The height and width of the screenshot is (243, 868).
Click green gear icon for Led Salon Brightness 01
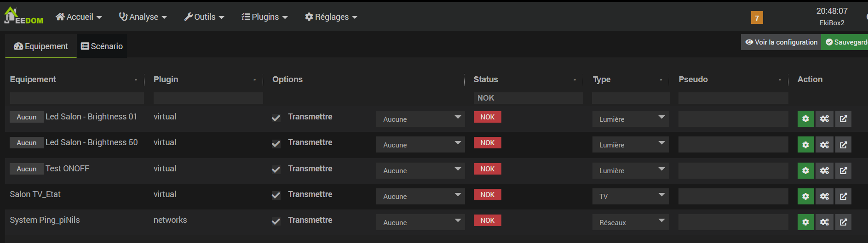[x=805, y=119]
